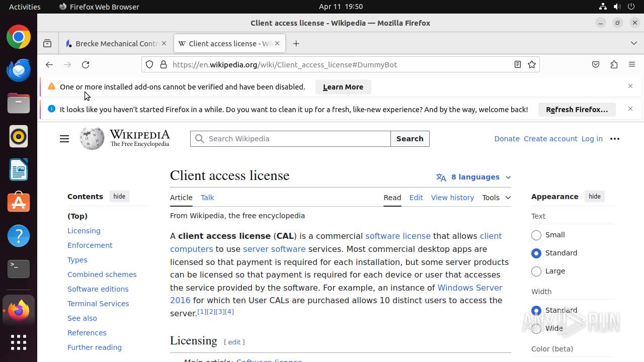Image resolution: width=644 pixels, height=362 pixels.
Task: Close the Brecke Mechanical tab
Action: pyautogui.click(x=164, y=44)
